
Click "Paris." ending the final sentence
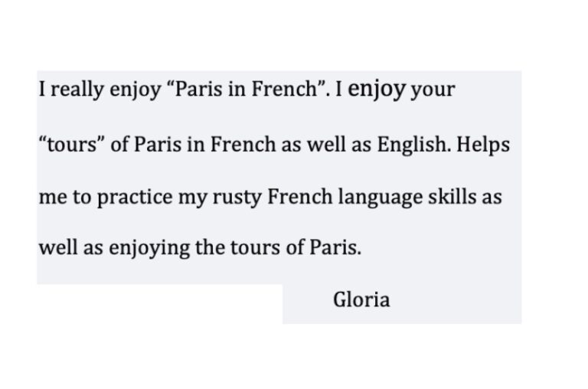tap(335, 247)
